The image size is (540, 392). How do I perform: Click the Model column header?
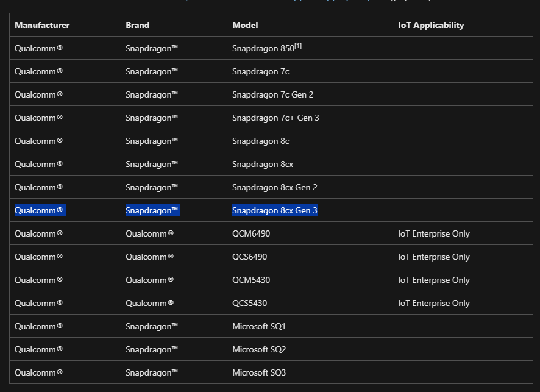tap(245, 25)
